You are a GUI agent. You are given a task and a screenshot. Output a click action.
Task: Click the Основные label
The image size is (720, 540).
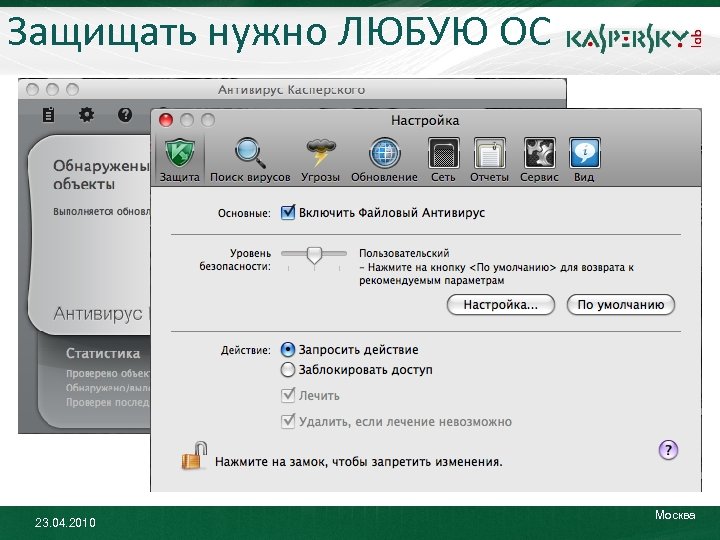pyautogui.click(x=244, y=214)
